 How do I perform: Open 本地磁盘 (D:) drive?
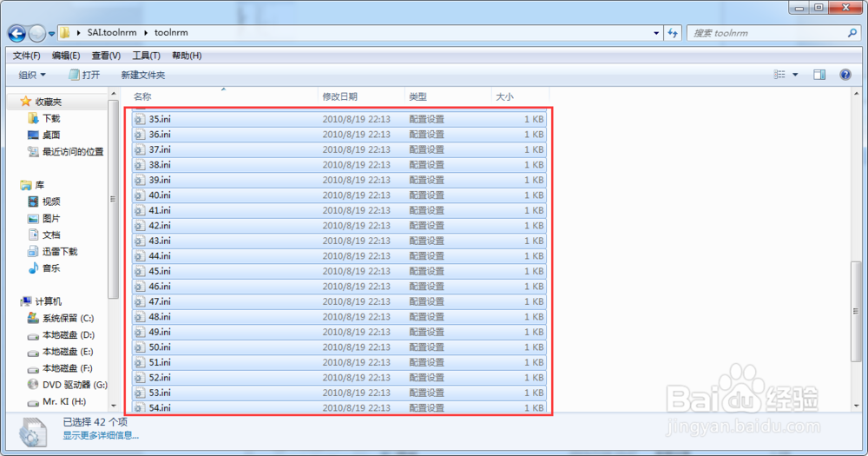68,334
